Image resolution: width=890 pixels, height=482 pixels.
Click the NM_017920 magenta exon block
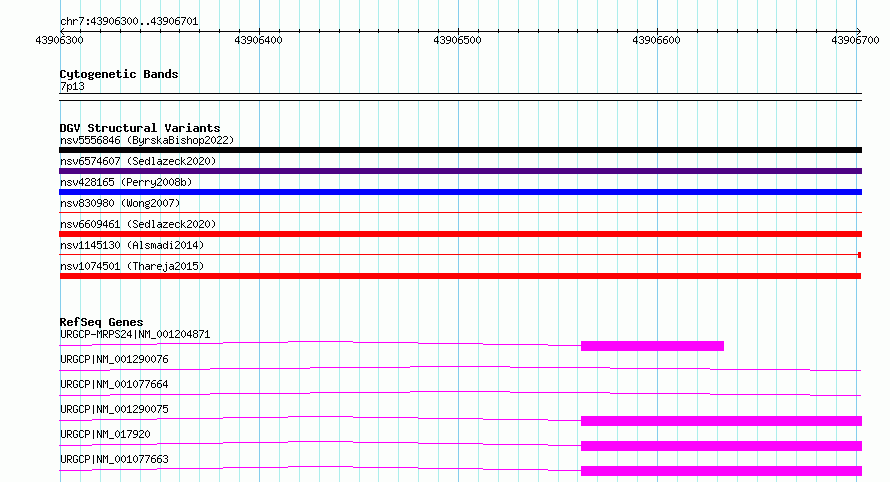pyautogui.click(x=721, y=446)
